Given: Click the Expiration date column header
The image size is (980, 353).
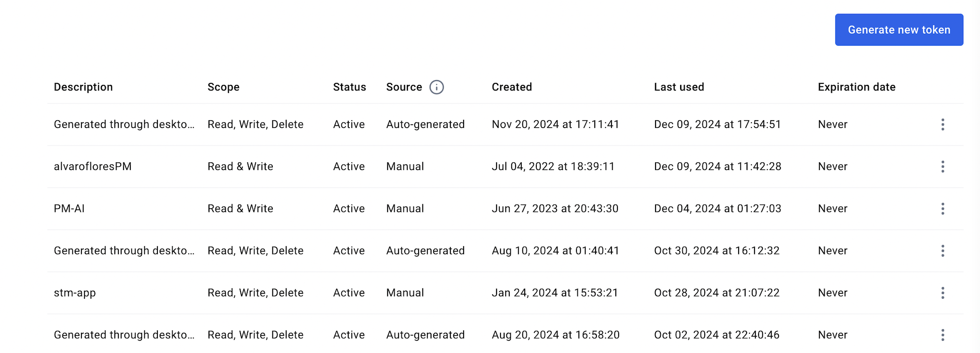Looking at the screenshot, I should click(856, 87).
